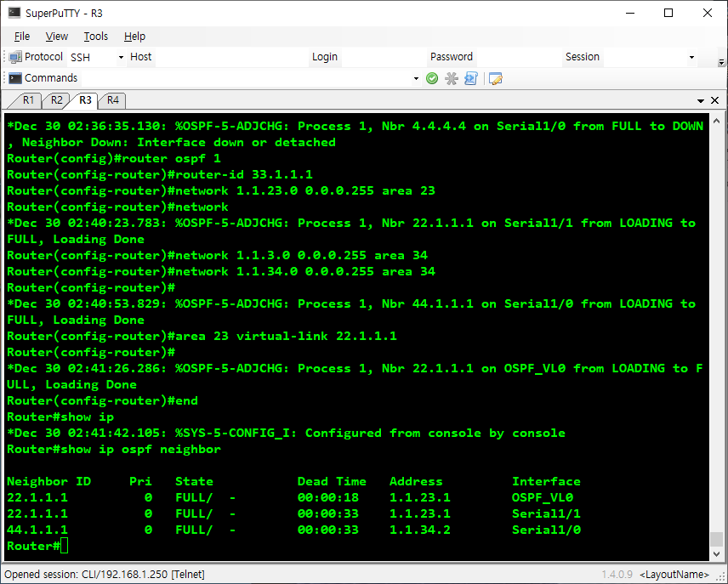Click the terminal scrollbar up arrow
The height and width of the screenshot is (584, 728).
pos(716,120)
